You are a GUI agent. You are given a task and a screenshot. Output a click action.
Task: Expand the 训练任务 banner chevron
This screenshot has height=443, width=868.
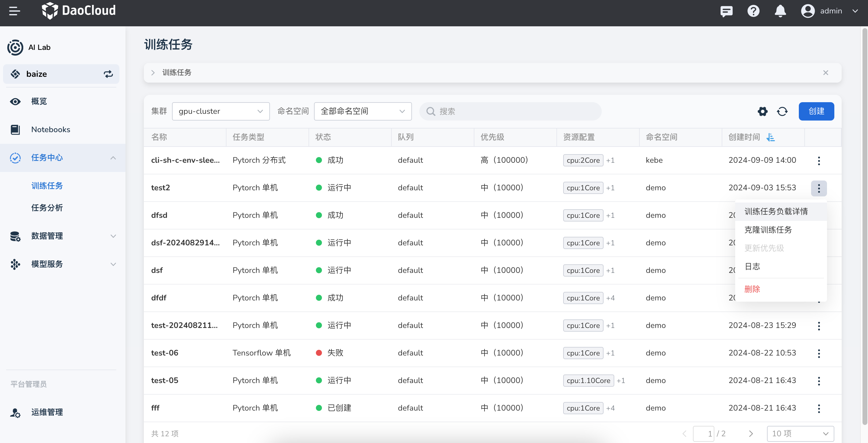point(153,73)
